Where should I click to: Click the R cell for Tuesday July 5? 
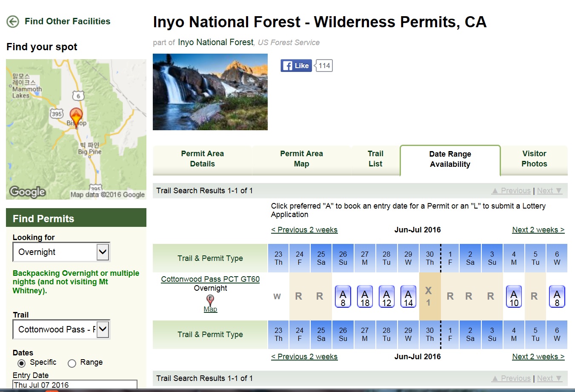click(x=535, y=297)
